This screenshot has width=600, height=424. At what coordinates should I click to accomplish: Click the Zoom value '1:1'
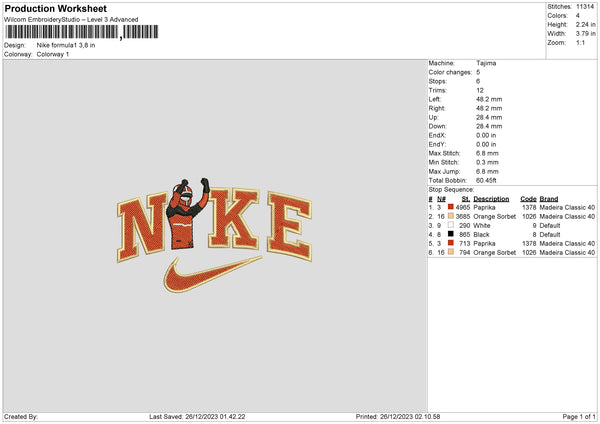pyautogui.click(x=580, y=42)
